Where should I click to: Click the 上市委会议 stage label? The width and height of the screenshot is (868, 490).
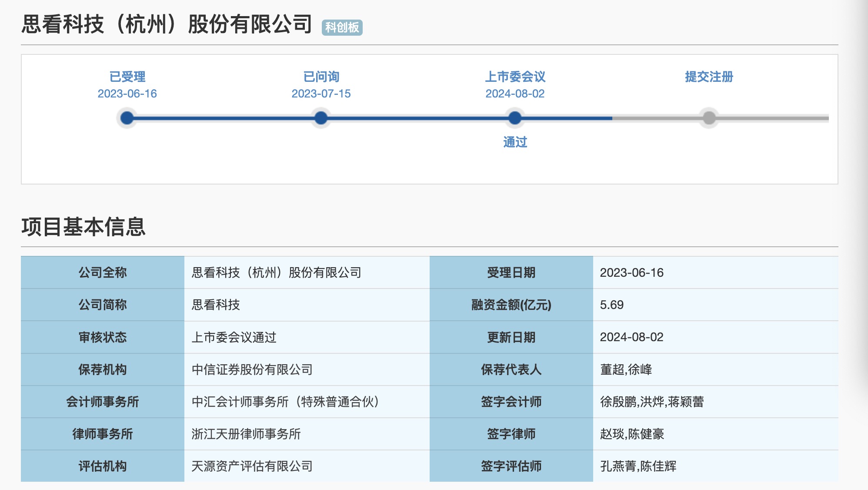515,77
